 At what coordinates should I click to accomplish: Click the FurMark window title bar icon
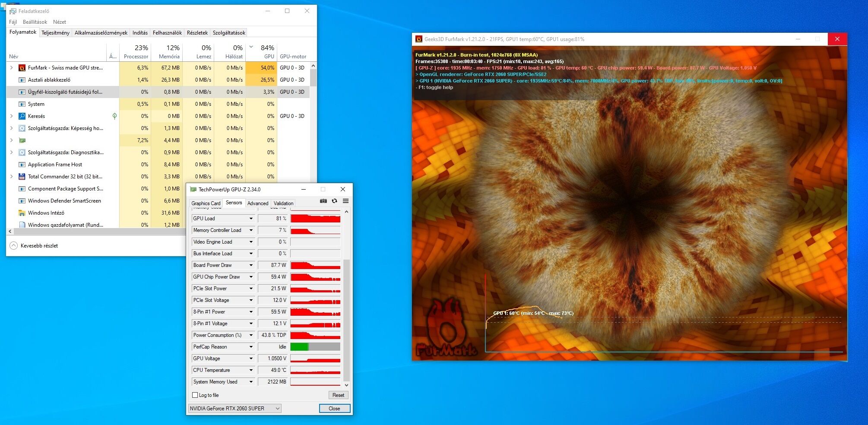[418, 39]
